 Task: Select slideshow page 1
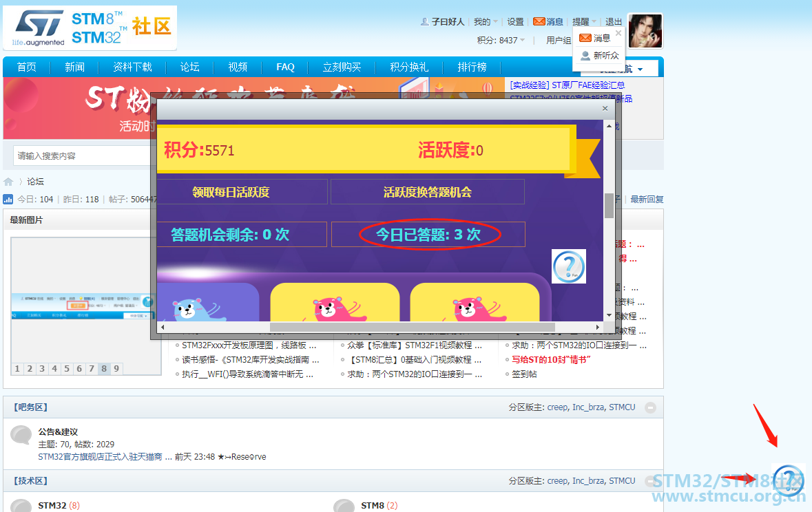(x=17, y=369)
